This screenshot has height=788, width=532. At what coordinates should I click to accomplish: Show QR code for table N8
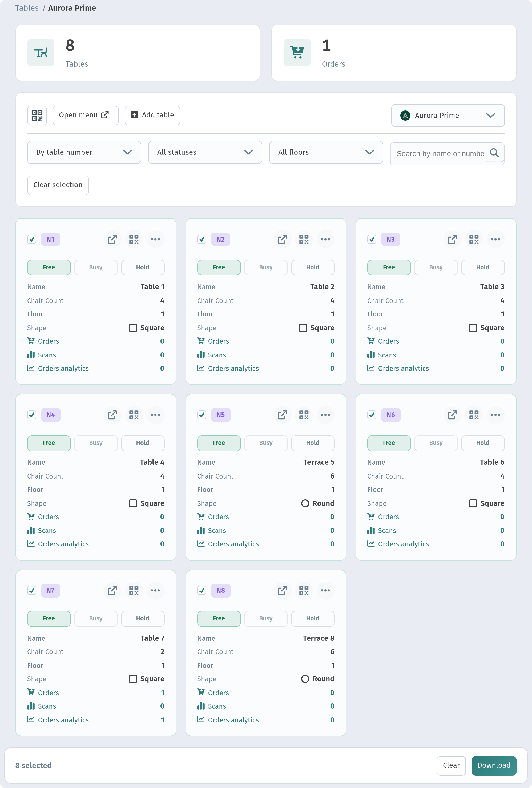[304, 590]
